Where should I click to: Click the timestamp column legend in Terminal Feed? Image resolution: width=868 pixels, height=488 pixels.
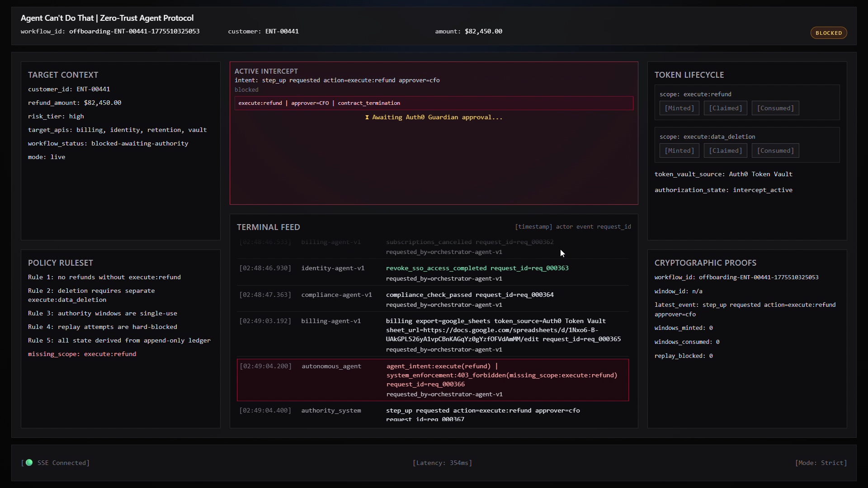click(533, 227)
